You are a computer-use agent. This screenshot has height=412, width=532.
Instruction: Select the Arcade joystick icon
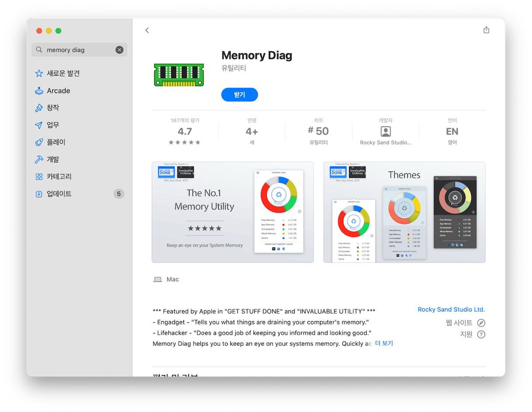coord(39,91)
